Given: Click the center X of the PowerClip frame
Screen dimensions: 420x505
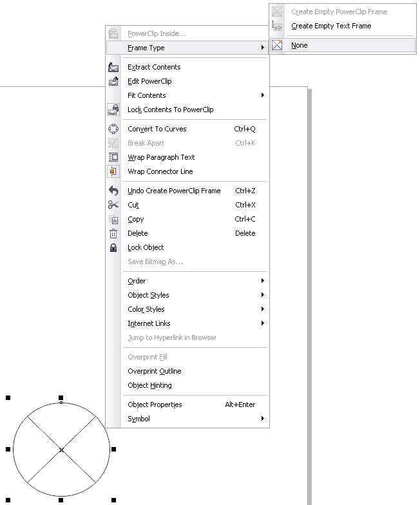Looking at the screenshot, I should (x=62, y=450).
